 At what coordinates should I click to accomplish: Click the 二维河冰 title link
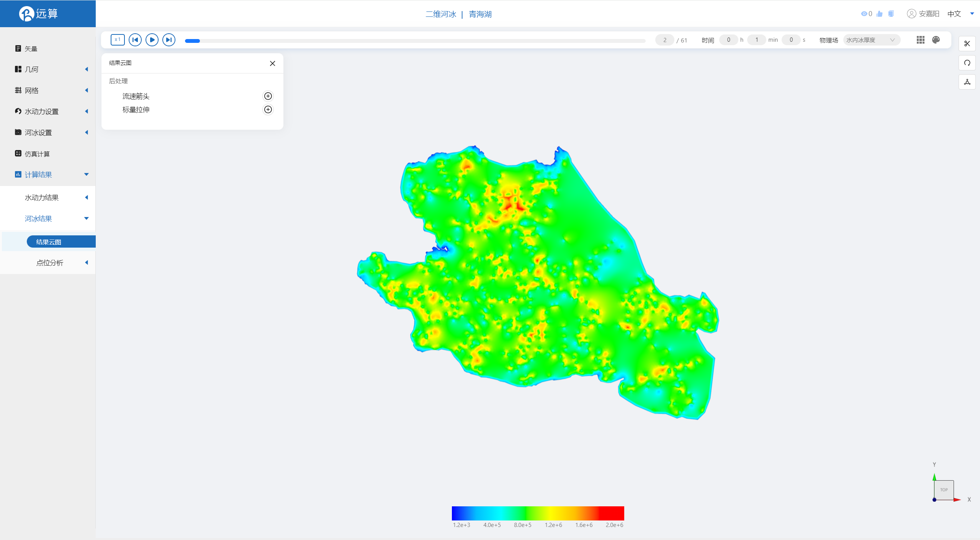pos(441,14)
